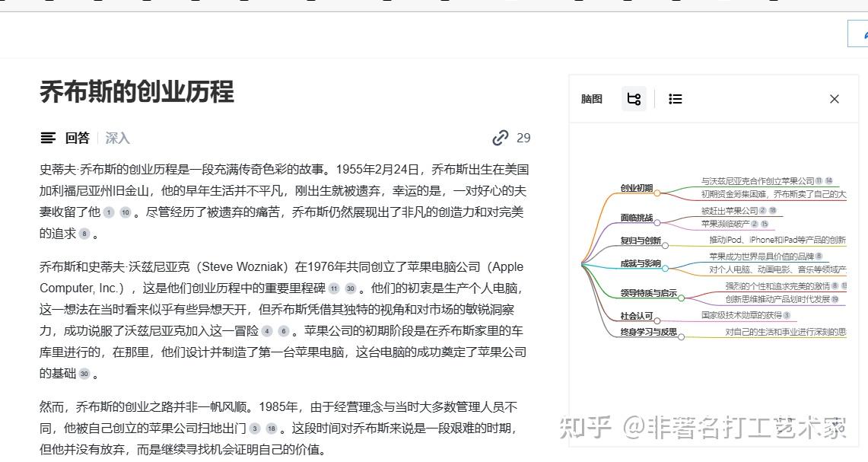The image size is (868, 462).
Task: Click leaf 创新思维推动产品划时代发展
Action: click(777, 299)
